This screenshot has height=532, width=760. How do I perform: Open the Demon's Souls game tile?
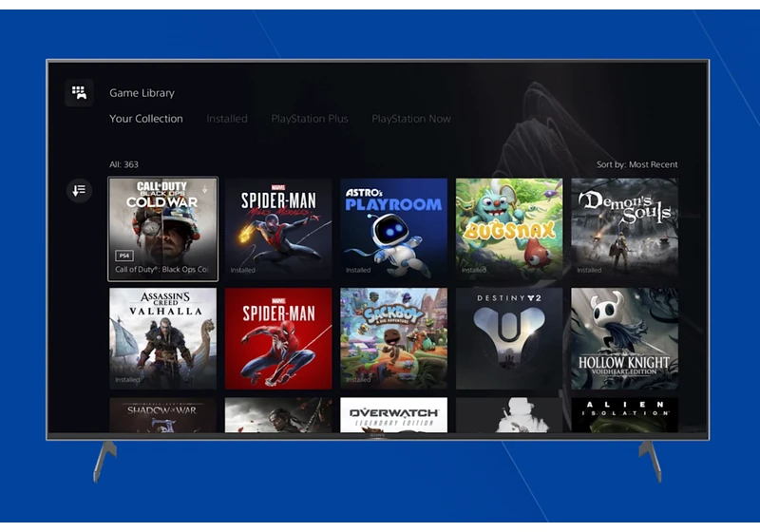point(624,229)
